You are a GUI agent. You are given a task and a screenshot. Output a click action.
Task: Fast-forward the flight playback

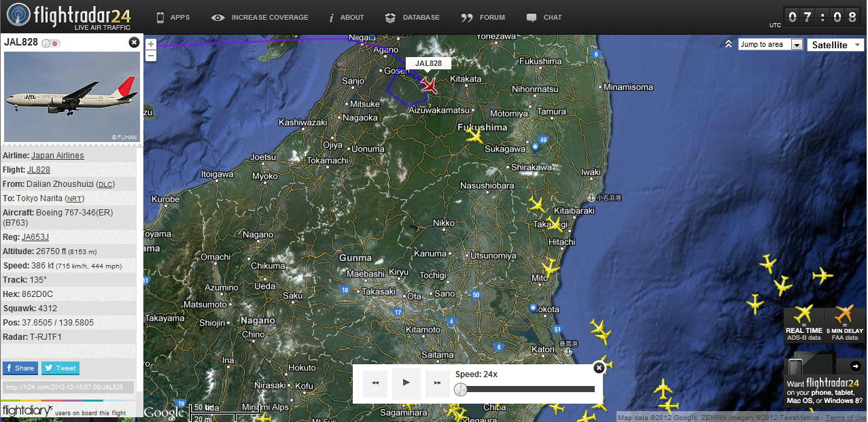(436, 383)
